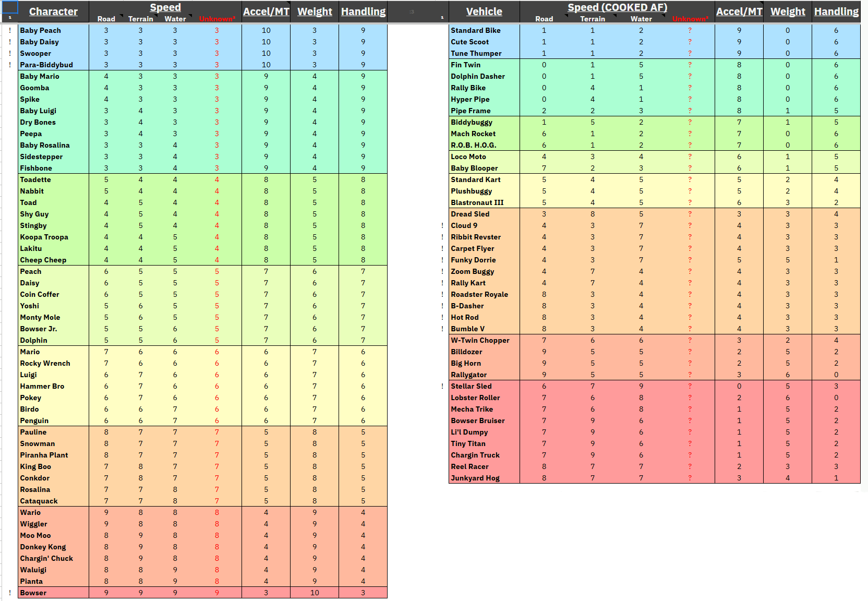Select the Wario name cell

click(53, 512)
